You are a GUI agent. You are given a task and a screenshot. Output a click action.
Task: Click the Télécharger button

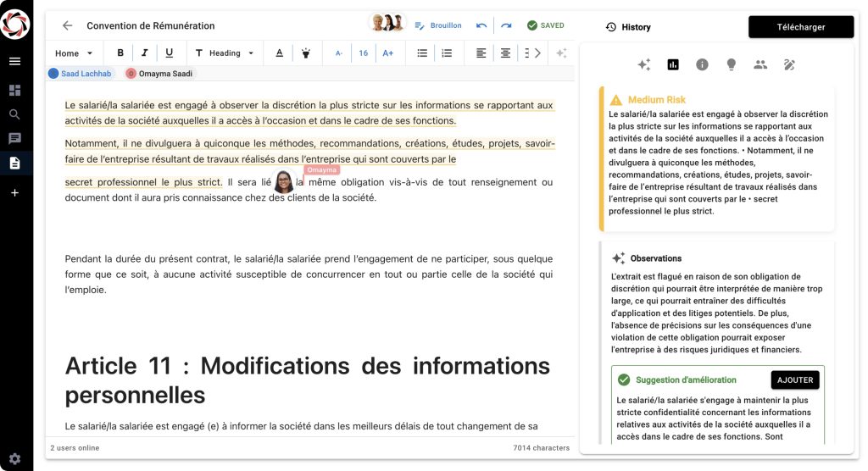(800, 27)
